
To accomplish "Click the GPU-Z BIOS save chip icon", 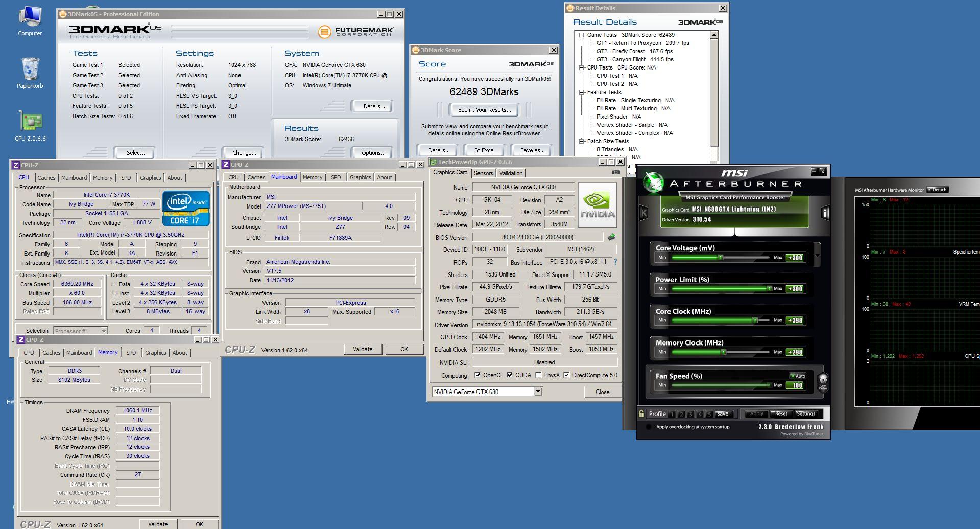I will (611, 237).
